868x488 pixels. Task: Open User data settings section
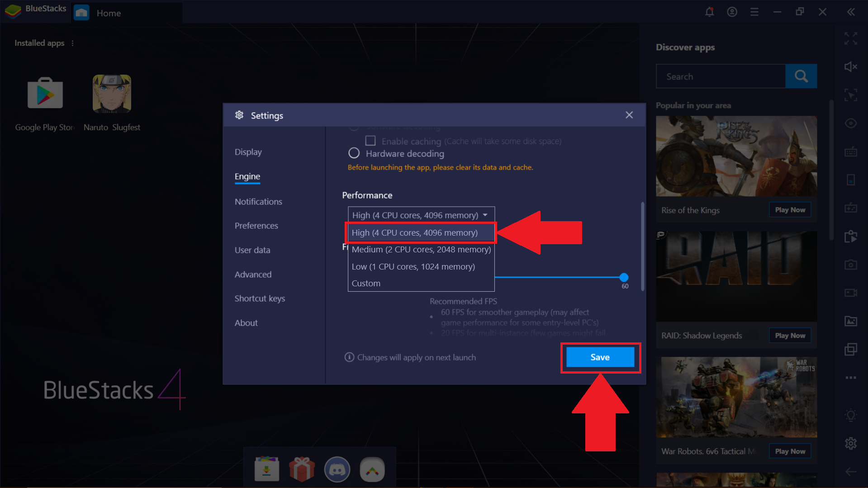[x=252, y=250]
